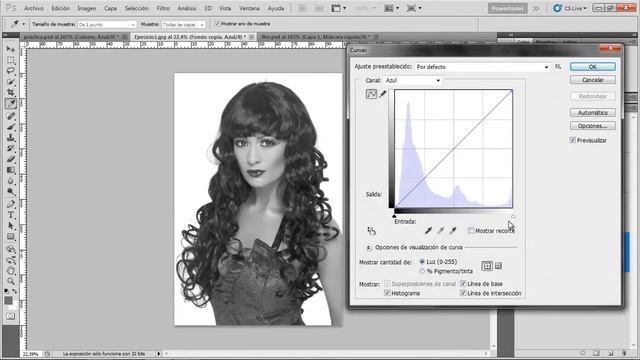The height and width of the screenshot is (360, 640).
Task: Open the Edición menu
Action: point(60,8)
